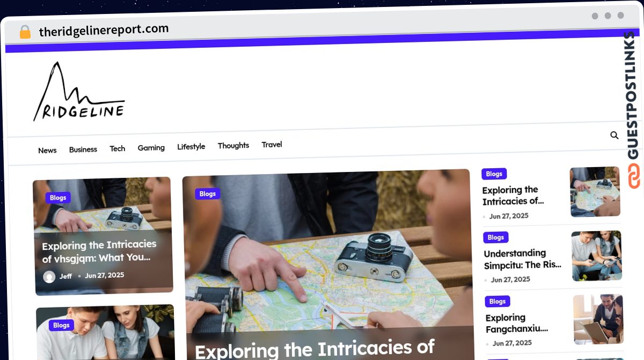644x360 pixels.
Task: Select the Travel menu item
Action: pos(272,145)
